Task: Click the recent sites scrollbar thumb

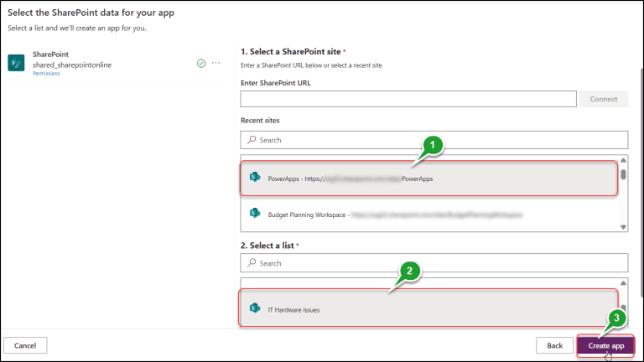Action: tap(624, 174)
